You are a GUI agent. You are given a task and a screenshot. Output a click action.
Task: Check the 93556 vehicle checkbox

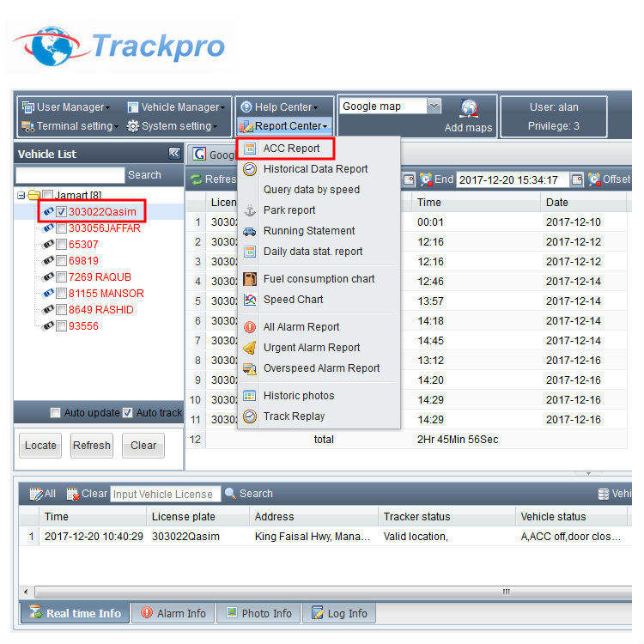pyautogui.click(x=61, y=326)
